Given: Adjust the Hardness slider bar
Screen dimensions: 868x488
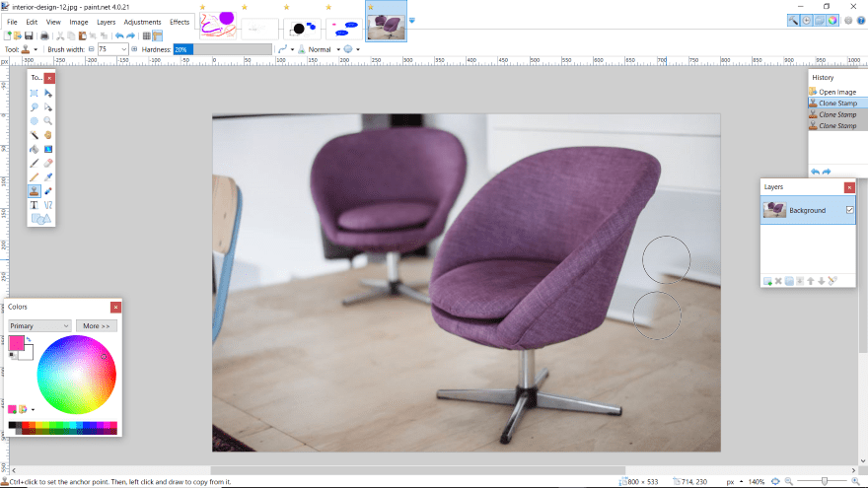Looking at the screenshot, I should click(222, 49).
